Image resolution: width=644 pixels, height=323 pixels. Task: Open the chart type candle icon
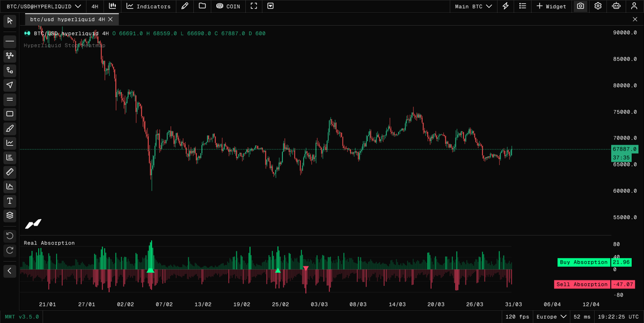pos(112,6)
